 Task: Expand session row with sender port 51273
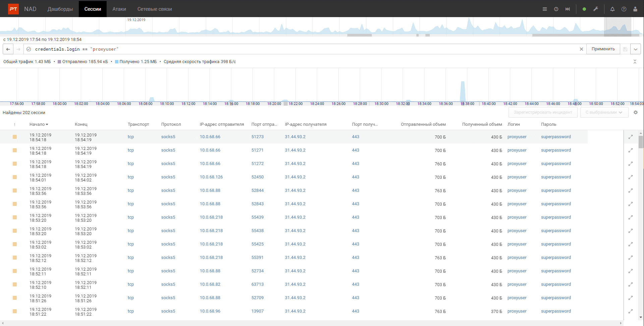(x=631, y=137)
